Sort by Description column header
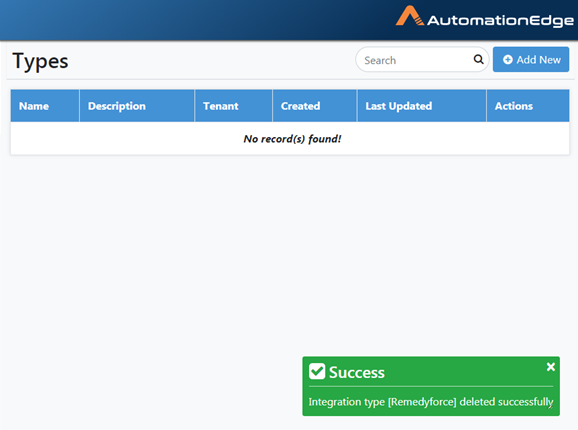This screenshot has height=430, width=578. pyautogui.click(x=117, y=106)
